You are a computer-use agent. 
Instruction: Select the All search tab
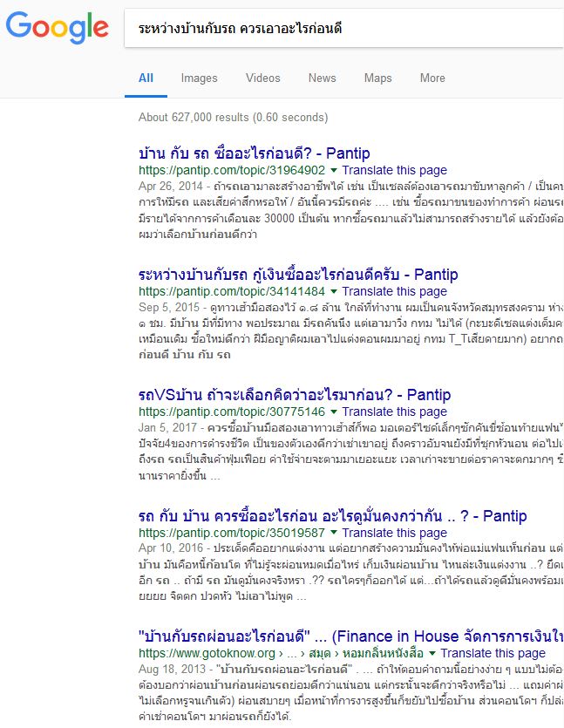(x=146, y=78)
